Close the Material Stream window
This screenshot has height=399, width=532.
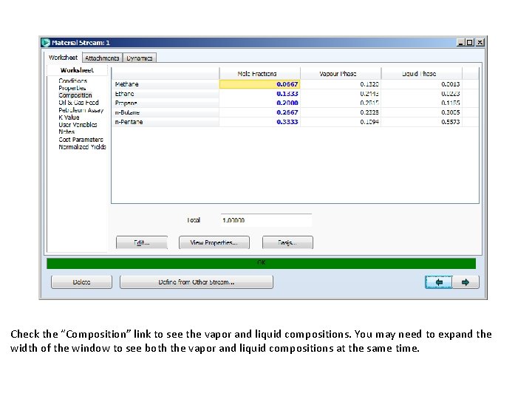click(x=480, y=42)
